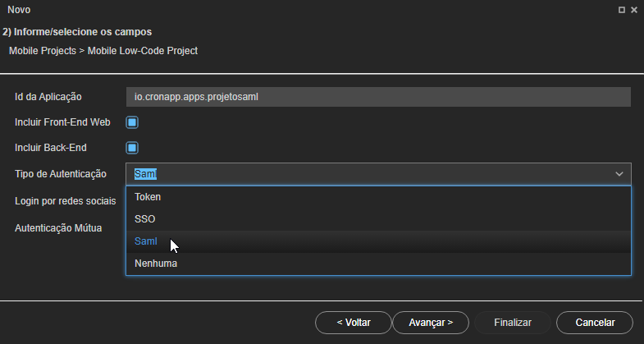Proceed with the Avançar button
The width and height of the screenshot is (644, 344).
431,323
